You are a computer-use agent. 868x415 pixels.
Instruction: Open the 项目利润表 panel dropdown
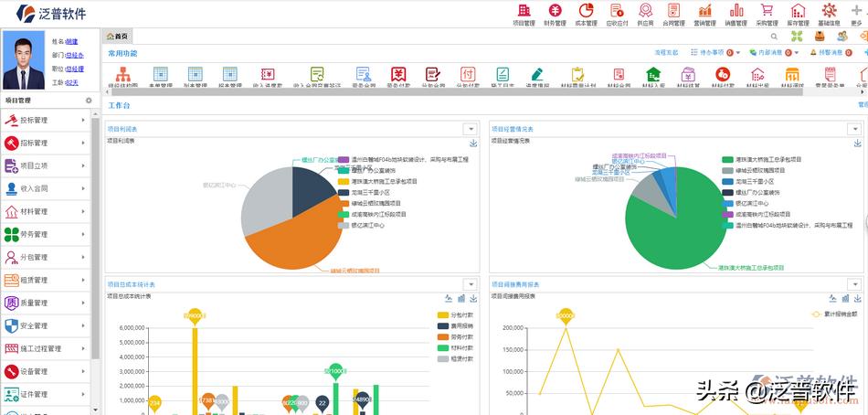(x=470, y=130)
